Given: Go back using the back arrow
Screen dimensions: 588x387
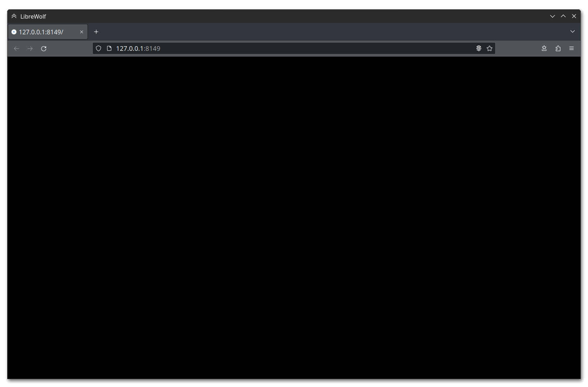Looking at the screenshot, I should [16, 49].
